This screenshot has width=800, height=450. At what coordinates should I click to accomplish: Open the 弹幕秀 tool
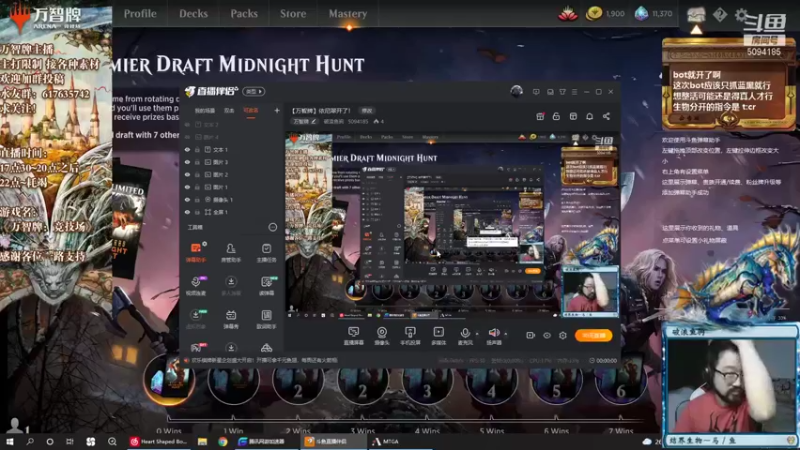tap(231, 319)
